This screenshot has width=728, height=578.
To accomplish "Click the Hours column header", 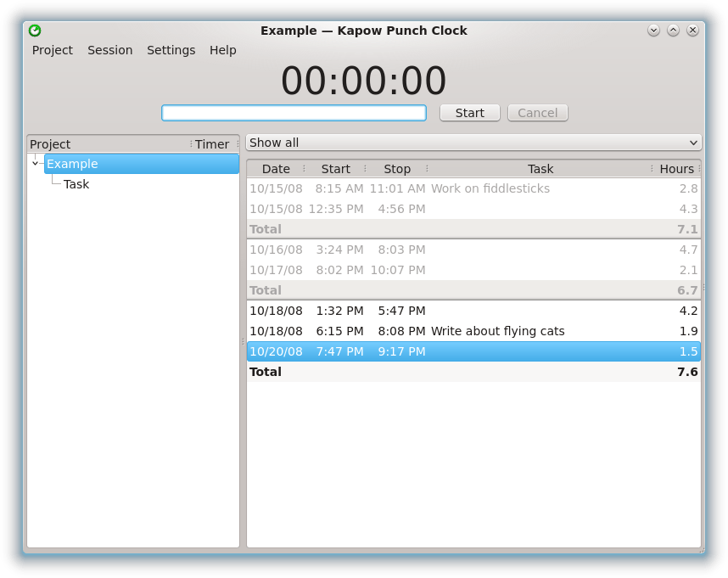I will point(676,169).
